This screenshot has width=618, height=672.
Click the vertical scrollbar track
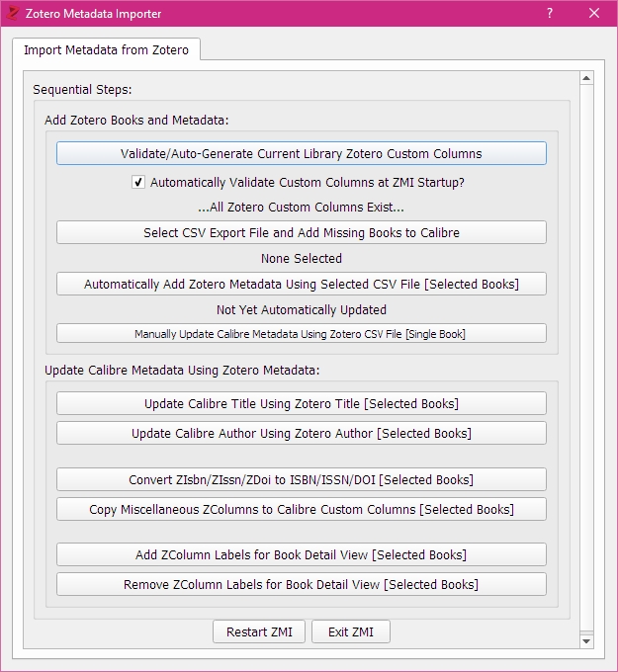click(x=586, y=359)
